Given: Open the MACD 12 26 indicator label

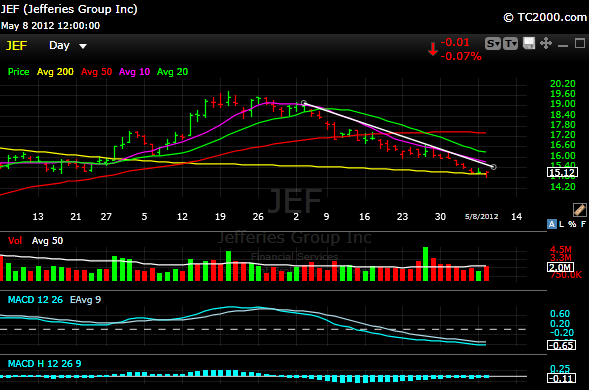Looking at the screenshot, I should [x=35, y=299].
